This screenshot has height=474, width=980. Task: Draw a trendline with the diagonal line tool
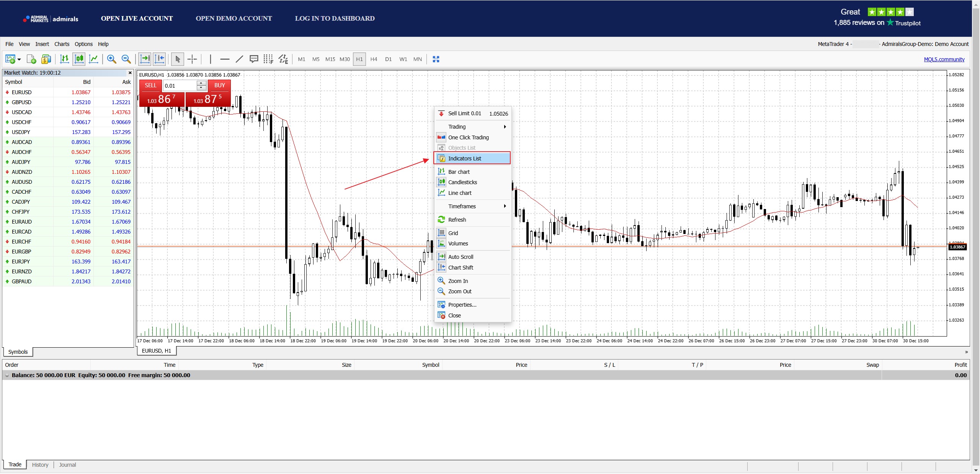coord(239,59)
